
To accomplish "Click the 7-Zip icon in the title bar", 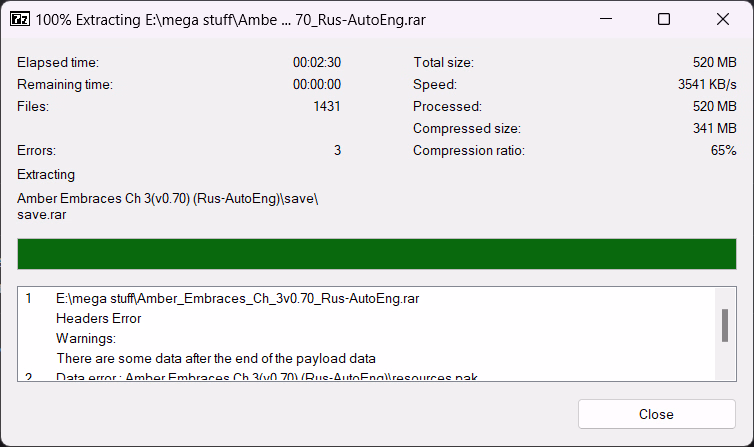I will pos(18,19).
